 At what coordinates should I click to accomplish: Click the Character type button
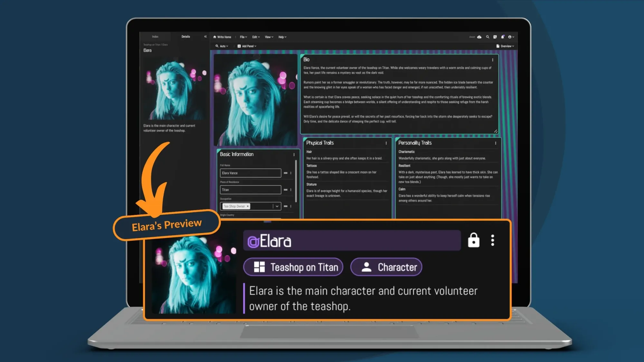(386, 267)
